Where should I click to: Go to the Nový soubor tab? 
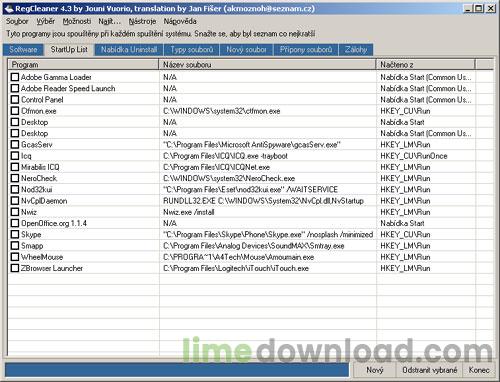pyautogui.click(x=246, y=50)
